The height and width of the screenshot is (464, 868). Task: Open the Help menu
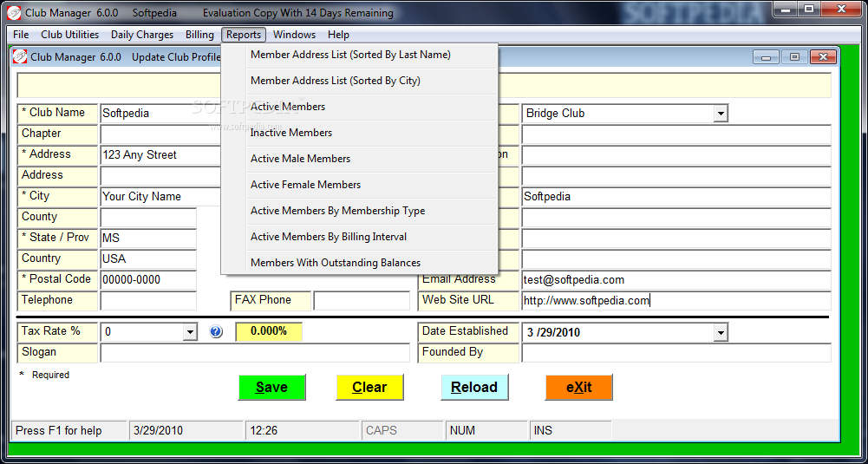pyautogui.click(x=338, y=35)
